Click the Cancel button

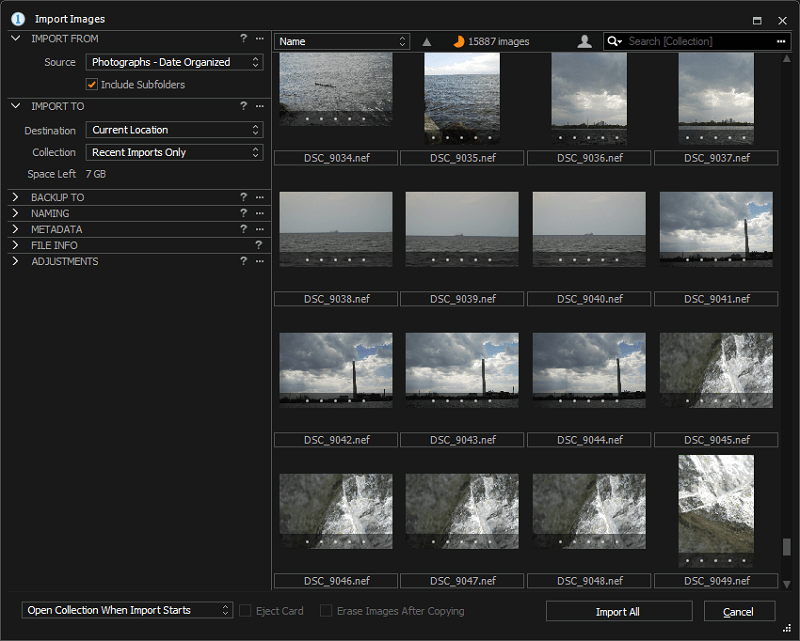(x=739, y=611)
